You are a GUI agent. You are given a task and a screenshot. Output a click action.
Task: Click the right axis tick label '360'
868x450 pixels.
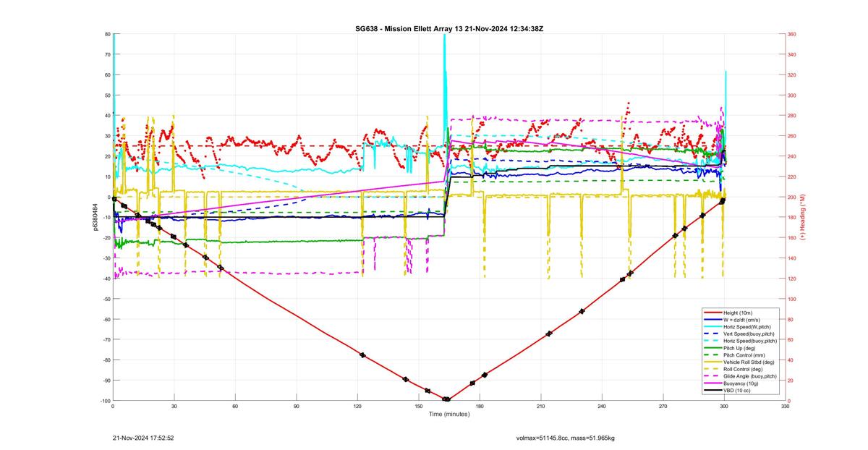click(793, 34)
